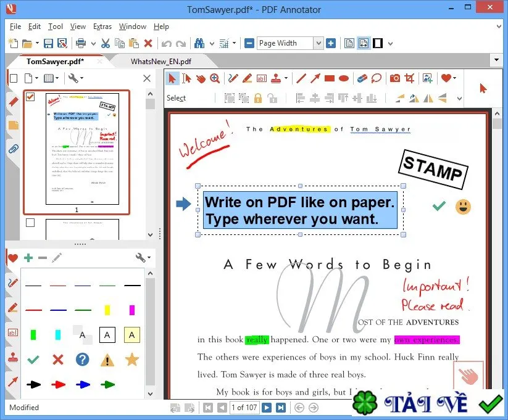
Task: Select the Pen annotation tool
Action: (x=233, y=78)
